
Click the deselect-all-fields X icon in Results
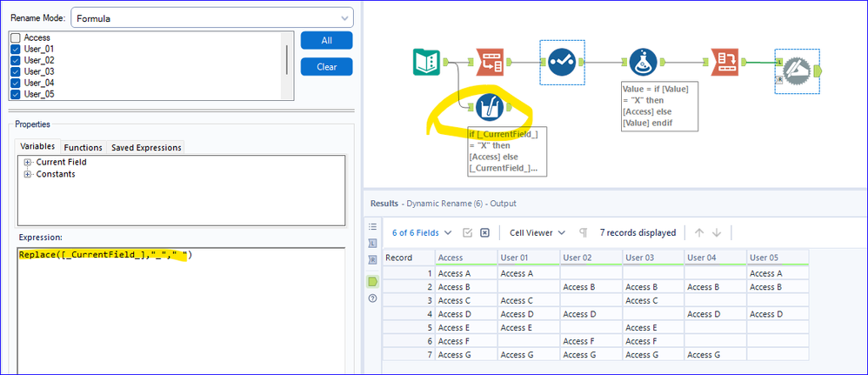pyautogui.click(x=484, y=232)
